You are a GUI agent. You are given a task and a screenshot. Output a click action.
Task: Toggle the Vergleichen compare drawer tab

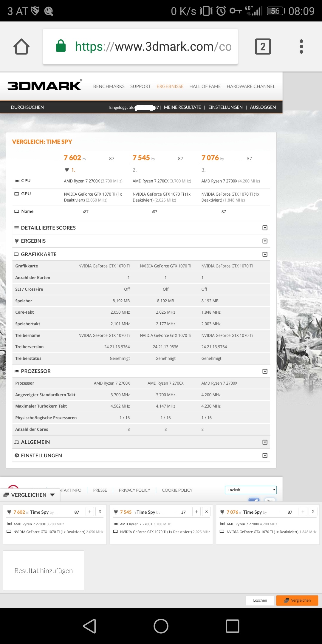tap(30, 495)
